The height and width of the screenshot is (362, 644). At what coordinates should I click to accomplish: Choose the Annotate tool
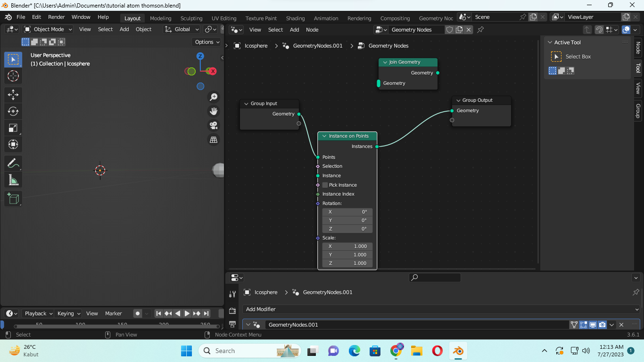pos(13,164)
